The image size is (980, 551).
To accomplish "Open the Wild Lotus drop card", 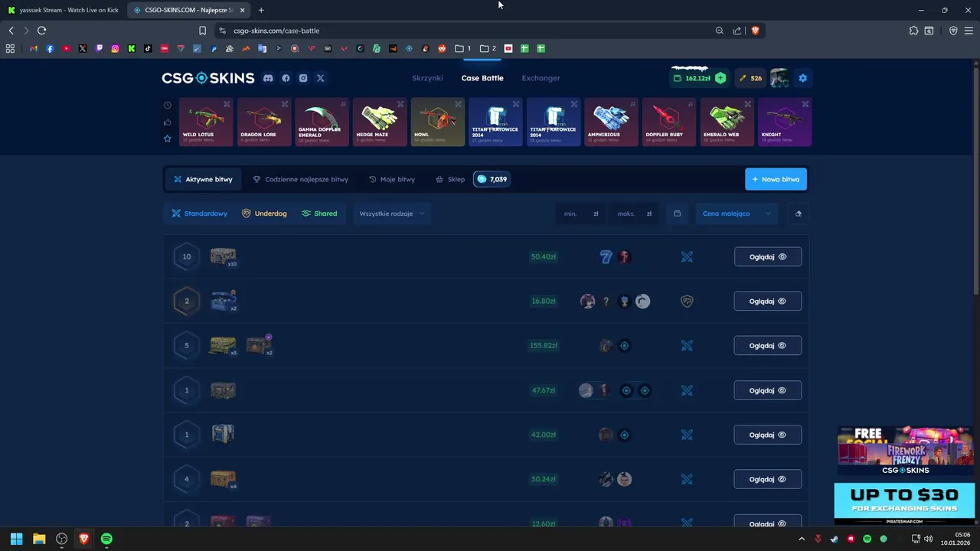I will [206, 122].
